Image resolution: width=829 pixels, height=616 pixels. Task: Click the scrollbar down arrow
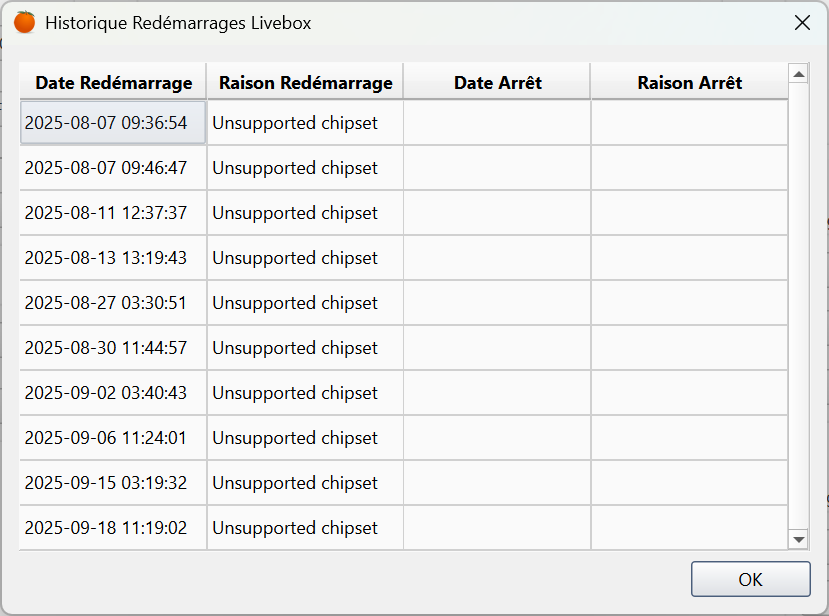tap(798, 538)
